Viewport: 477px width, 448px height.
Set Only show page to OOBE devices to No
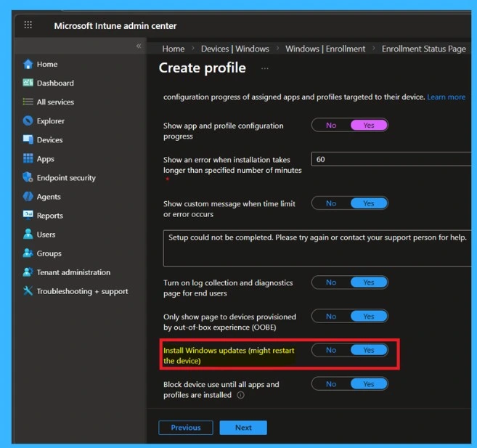[x=331, y=317]
